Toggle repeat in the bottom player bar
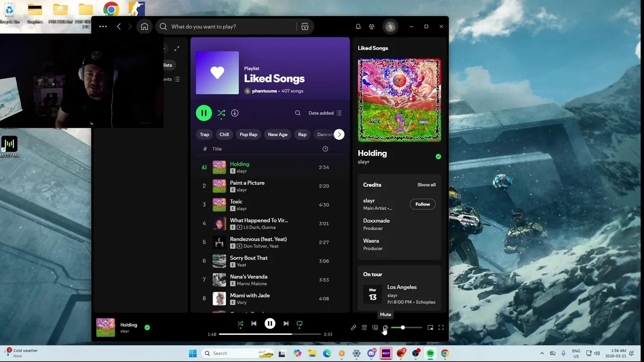 (x=300, y=324)
